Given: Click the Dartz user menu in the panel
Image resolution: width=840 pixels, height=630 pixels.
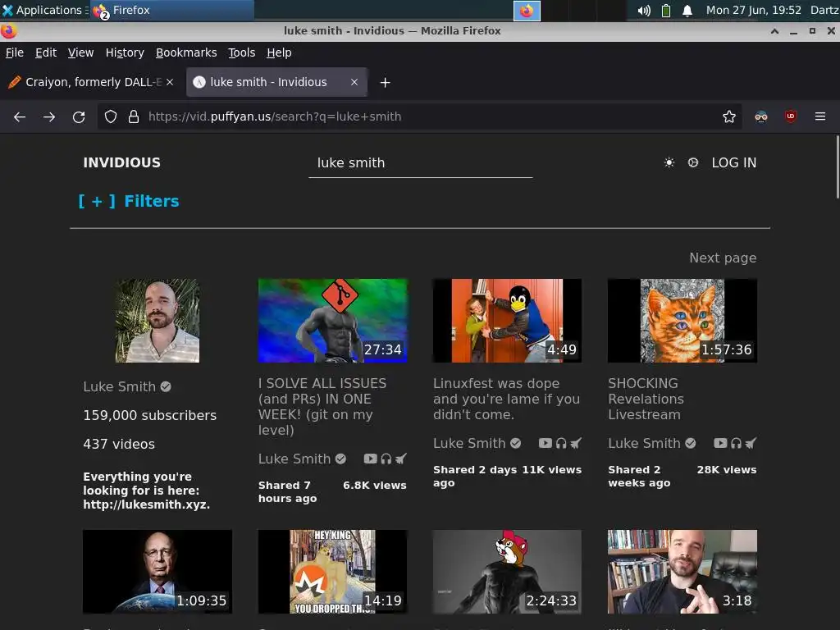Looking at the screenshot, I should click(x=824, y=10).
